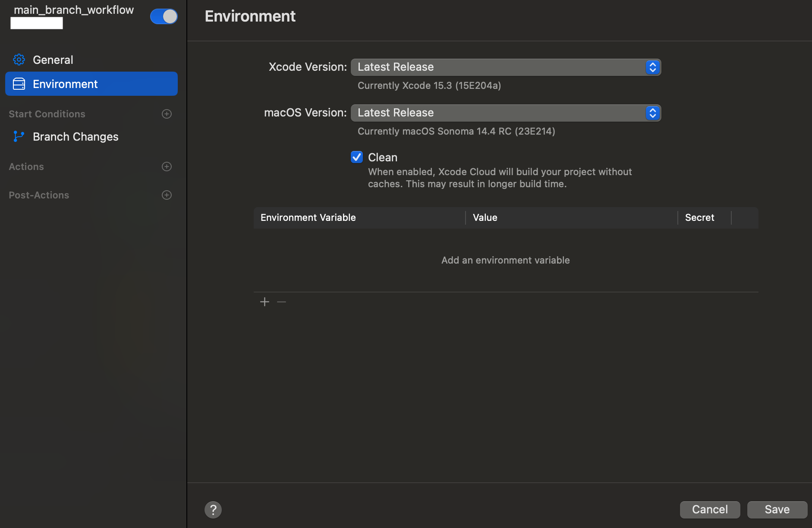Click the Post-Actions section label
The image size is (812, 528).
39,195
